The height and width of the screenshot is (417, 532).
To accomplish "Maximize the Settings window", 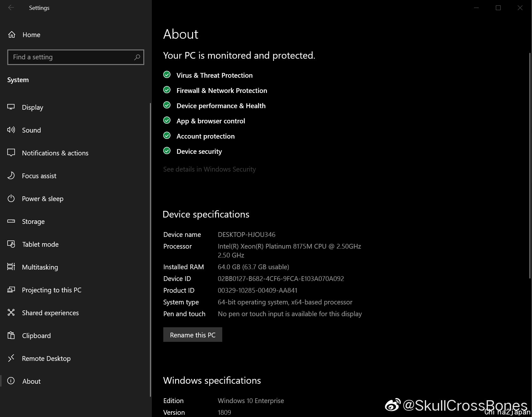I will (498, 8).
